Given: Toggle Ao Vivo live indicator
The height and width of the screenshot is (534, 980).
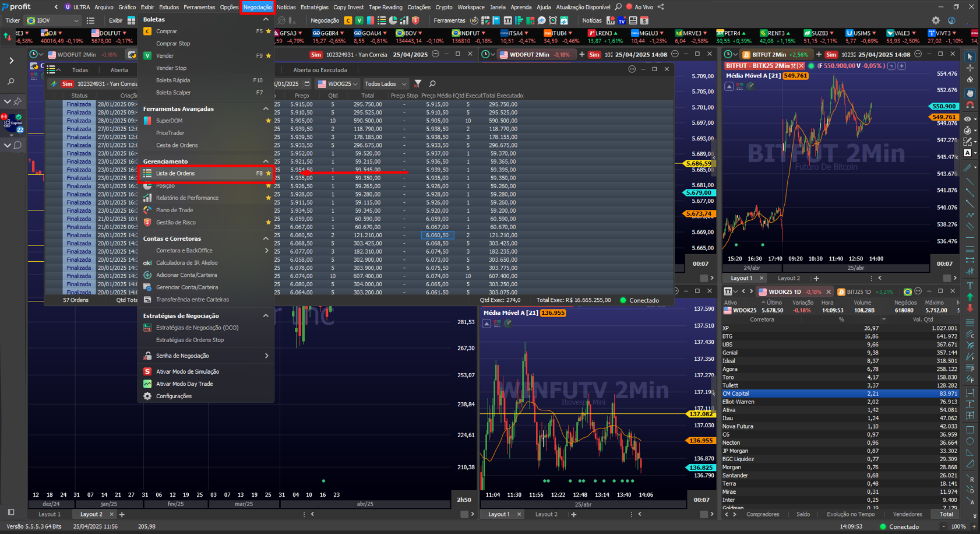Looking at the screenshot, I should pos(639,7).
